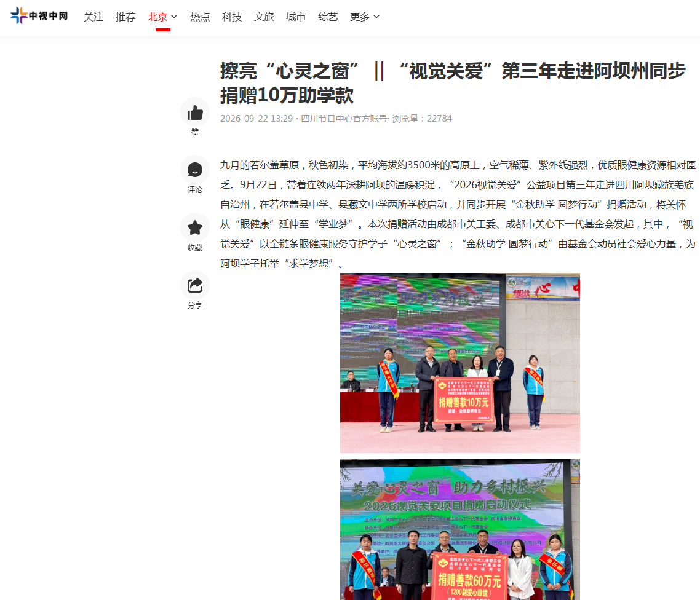Image resolution: width=700 pixels, height=600 pixels.
Task: Switch to the 城市 tab
Action: [x=295, y=17]
